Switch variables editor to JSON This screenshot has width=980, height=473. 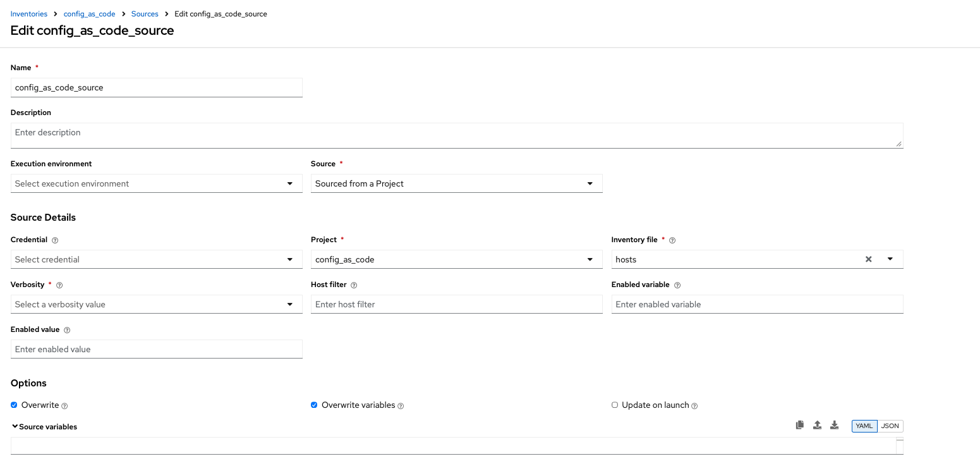tap(890, 426)
